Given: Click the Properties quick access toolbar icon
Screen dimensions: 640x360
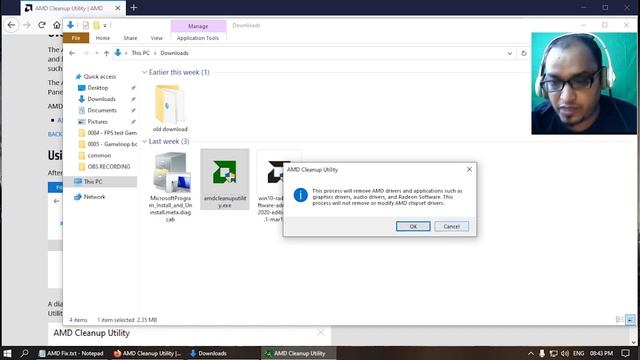Looking at the screenshot, I should coord(86,25).
